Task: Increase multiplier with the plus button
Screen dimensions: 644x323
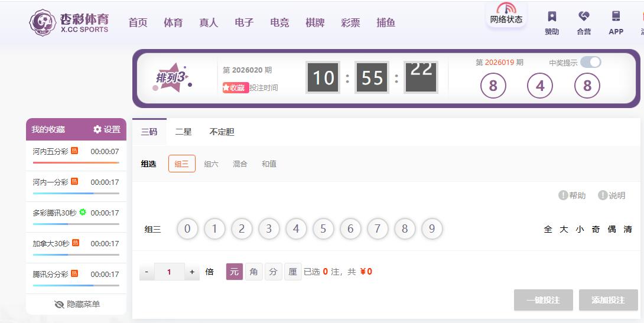Action: pos(192,272)
